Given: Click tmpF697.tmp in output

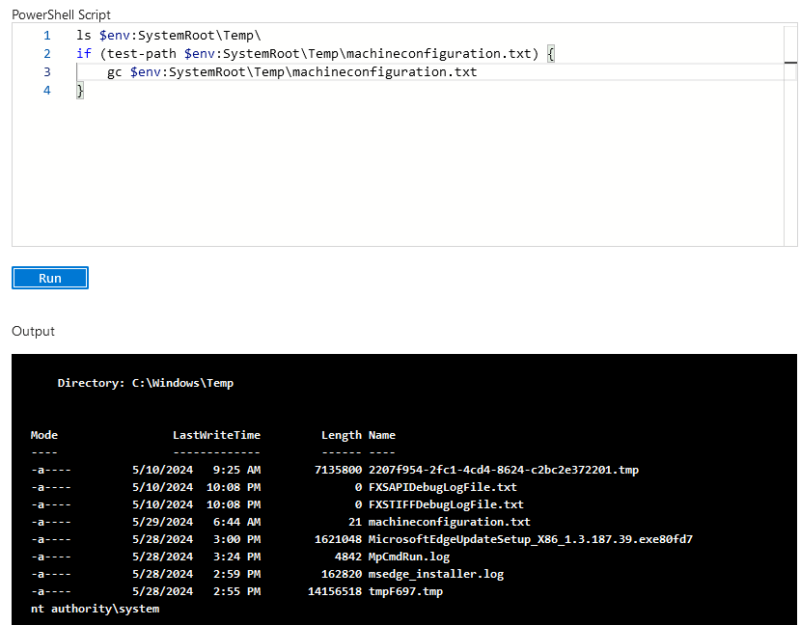Looking at the screenshot, I should pyautogui.click(x=406, y=591).
